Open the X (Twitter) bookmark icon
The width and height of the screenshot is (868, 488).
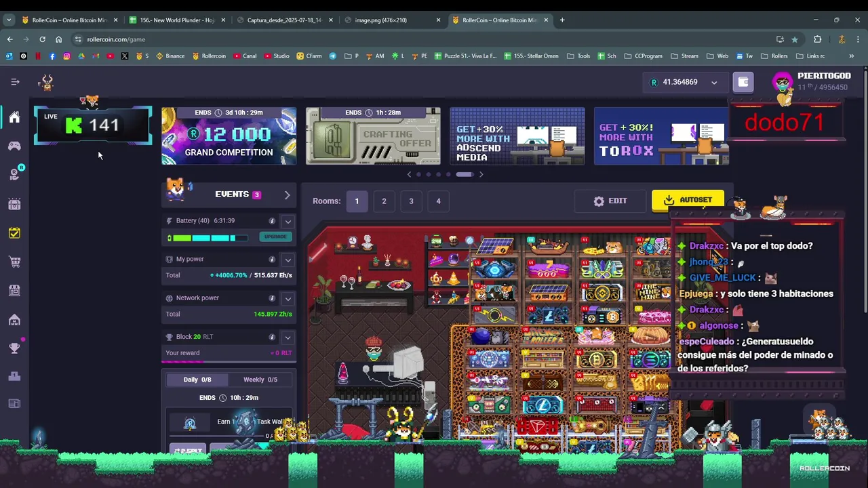pos(125,56)
